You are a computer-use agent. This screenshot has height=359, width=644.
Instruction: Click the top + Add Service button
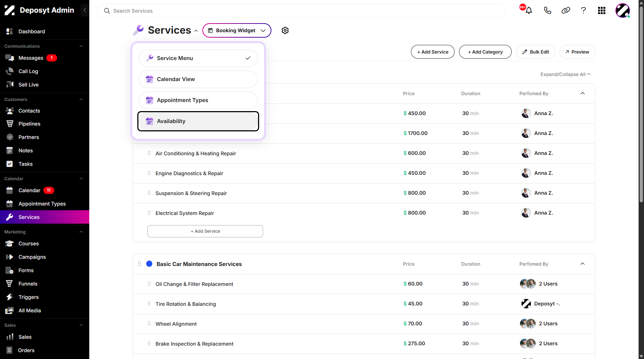tap(433, 52)
